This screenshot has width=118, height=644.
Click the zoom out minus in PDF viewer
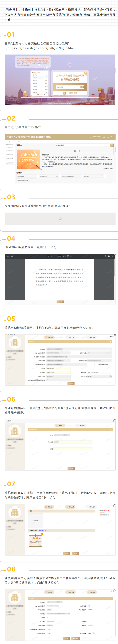pyautogui.click(x=55, y=256)
